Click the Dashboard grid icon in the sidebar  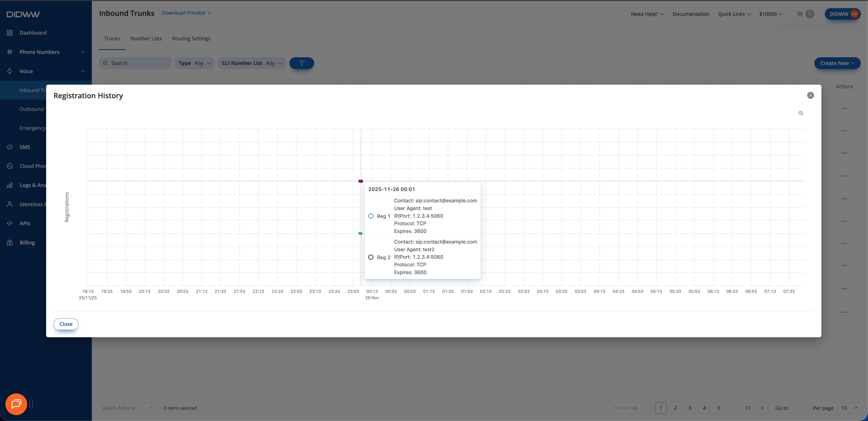[10, 33]
